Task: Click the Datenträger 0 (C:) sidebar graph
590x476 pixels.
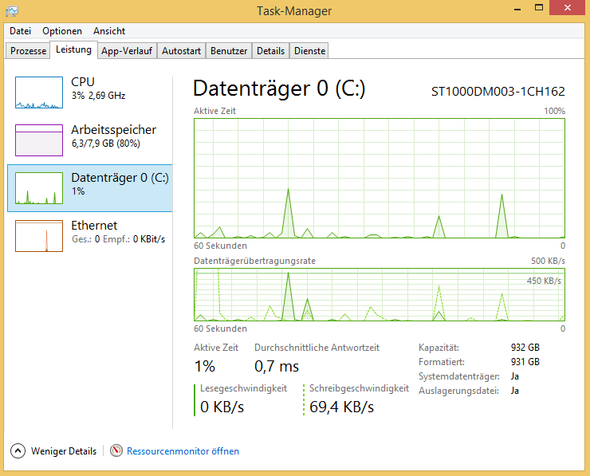Action: 39,188
